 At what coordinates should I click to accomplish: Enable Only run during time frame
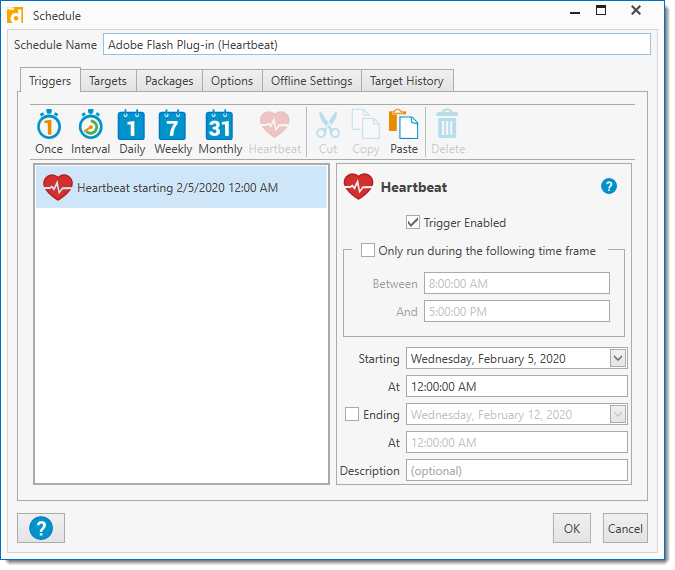[368, 251]
